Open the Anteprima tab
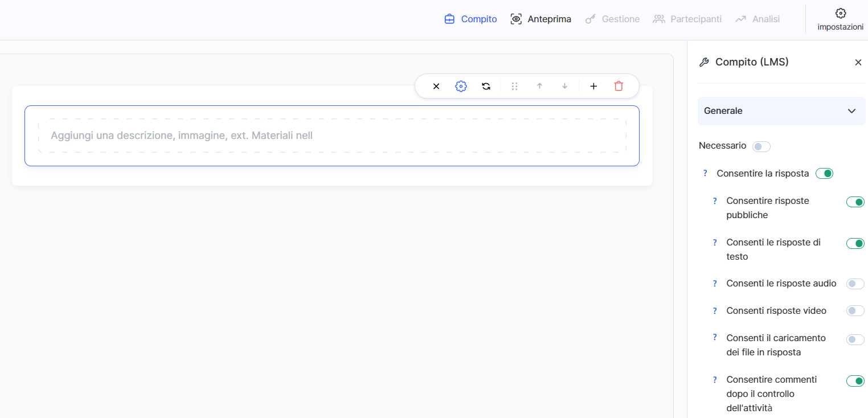 click(x=541, y=19)
